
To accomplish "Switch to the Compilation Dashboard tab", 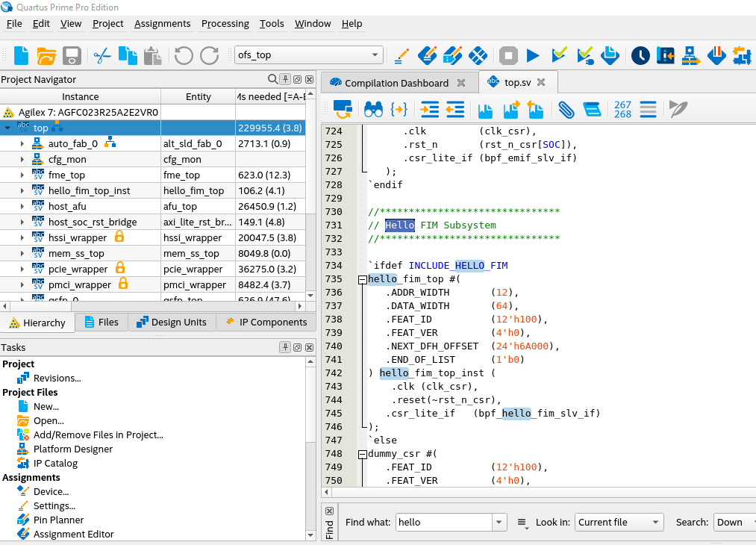I will pyautogui.click(x=396, y=83).
